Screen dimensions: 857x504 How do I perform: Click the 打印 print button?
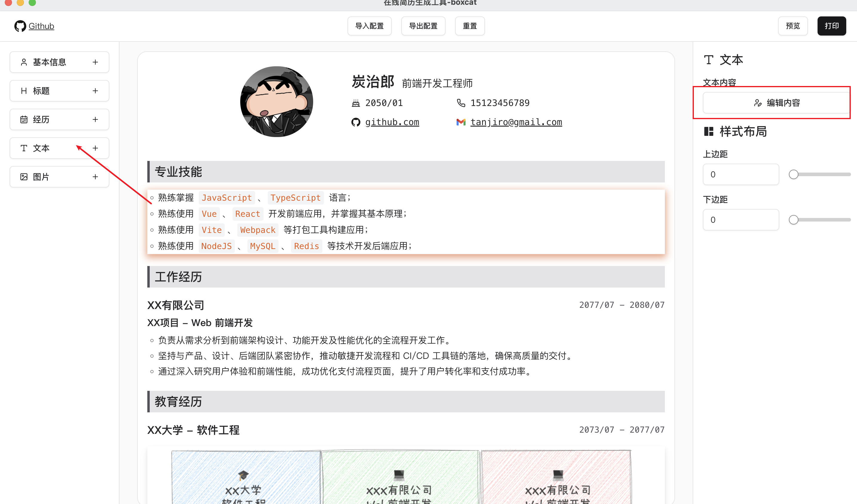click(x=832, y=26)
